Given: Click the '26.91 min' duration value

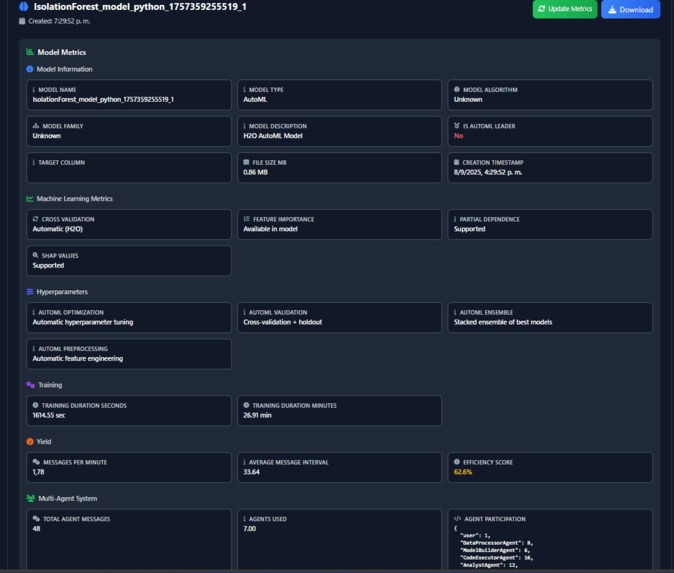Looking at the screenshot, I should [257, 415].
